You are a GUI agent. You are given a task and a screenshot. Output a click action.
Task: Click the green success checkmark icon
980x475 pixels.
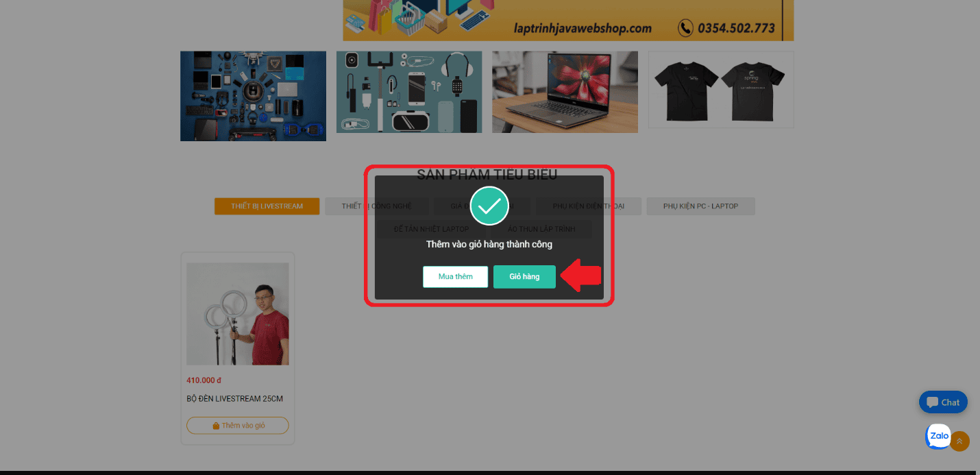489,206
